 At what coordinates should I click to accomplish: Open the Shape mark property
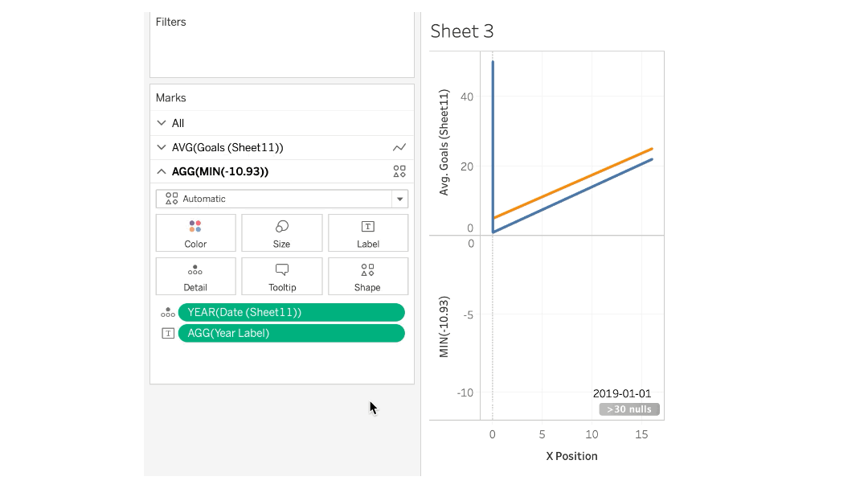point(367,277)
